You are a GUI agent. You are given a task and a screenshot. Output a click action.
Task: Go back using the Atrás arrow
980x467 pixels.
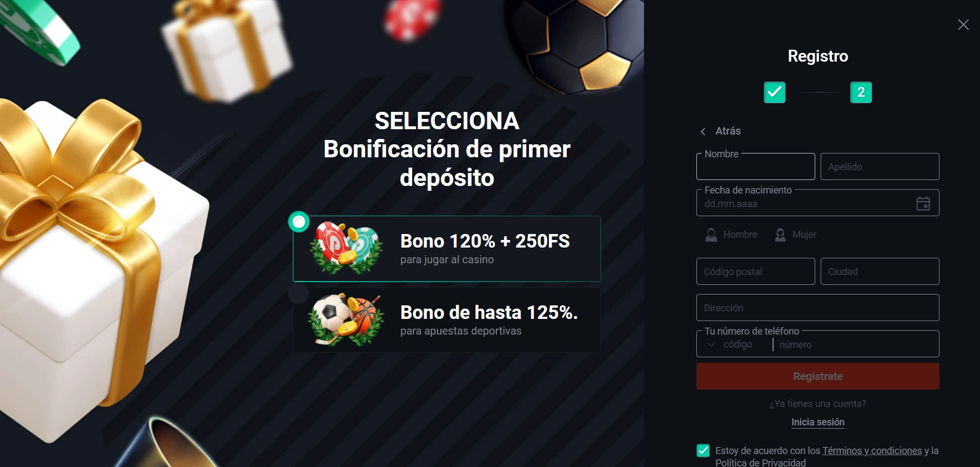coord(703,131)
